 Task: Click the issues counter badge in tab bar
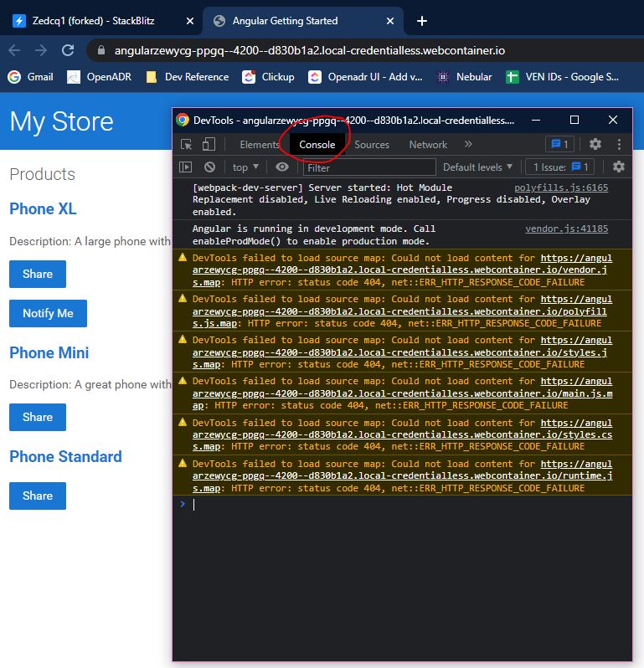(x=559, y=144)
